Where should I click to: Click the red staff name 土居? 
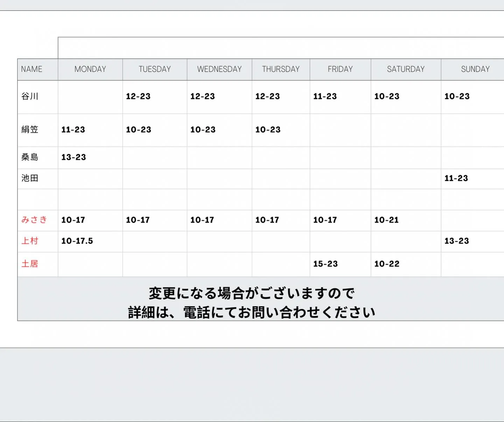tap(29, 264)
